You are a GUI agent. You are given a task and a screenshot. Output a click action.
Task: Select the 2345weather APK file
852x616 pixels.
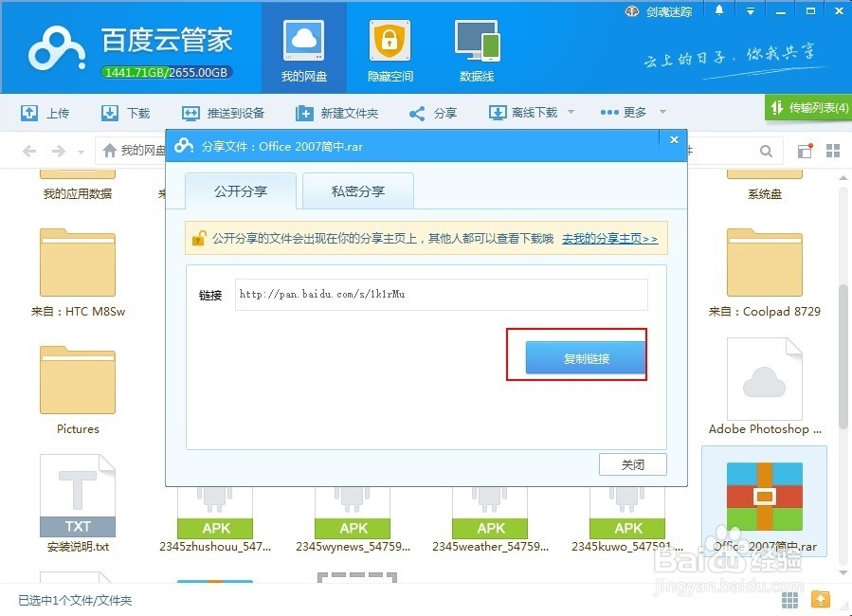click(x=490, y=520)
